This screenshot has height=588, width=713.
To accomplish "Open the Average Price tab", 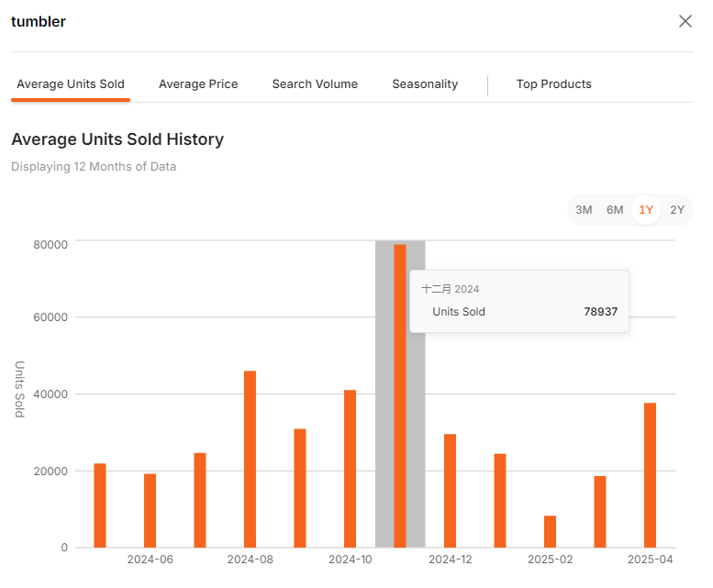I will tap(198, 84).
